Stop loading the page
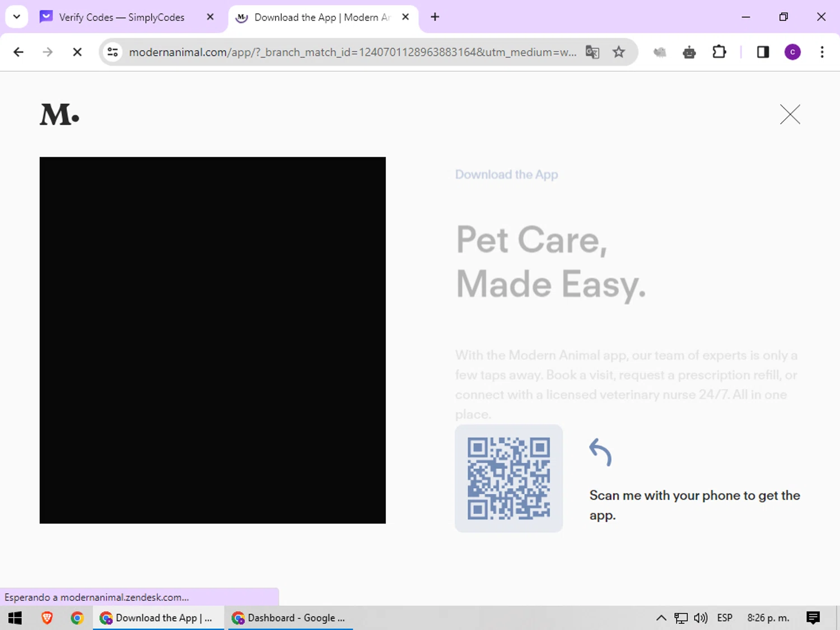 pos(77,52)
